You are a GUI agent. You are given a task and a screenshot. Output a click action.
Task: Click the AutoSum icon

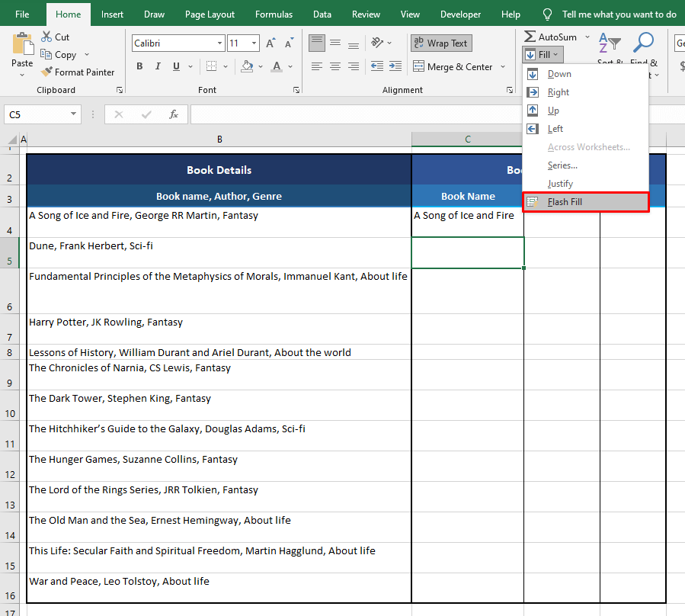coord(530,36)
